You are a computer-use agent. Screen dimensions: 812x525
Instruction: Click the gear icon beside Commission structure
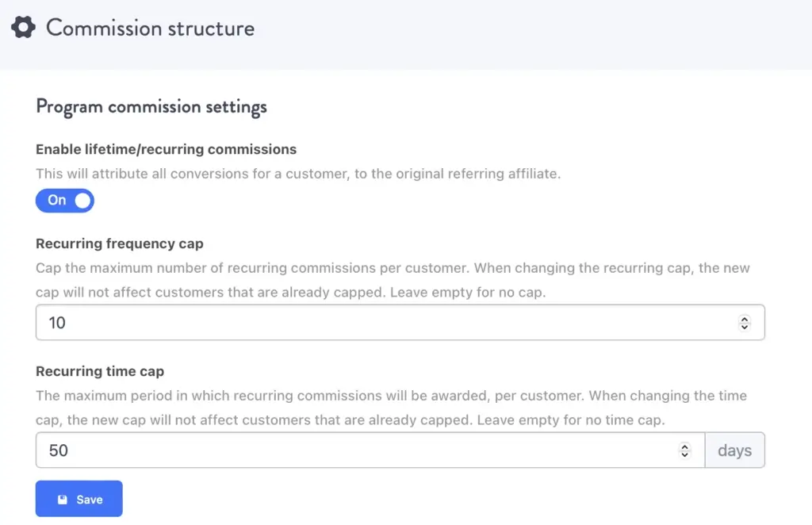22,26
